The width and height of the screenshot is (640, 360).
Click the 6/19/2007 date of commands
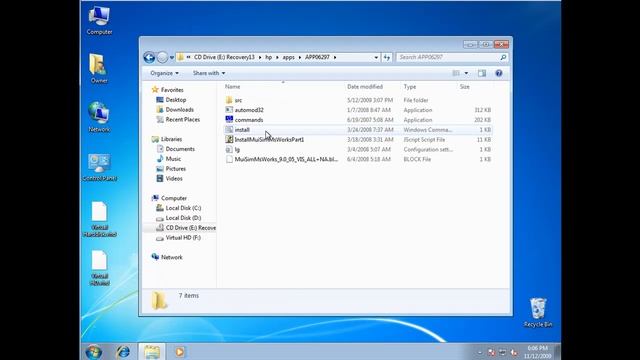370,120
